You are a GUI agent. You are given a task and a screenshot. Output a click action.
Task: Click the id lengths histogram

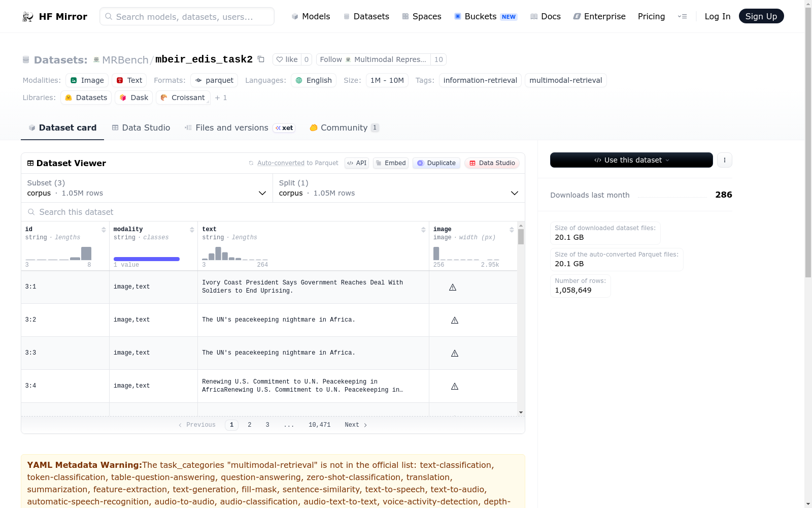click(58, 253)
